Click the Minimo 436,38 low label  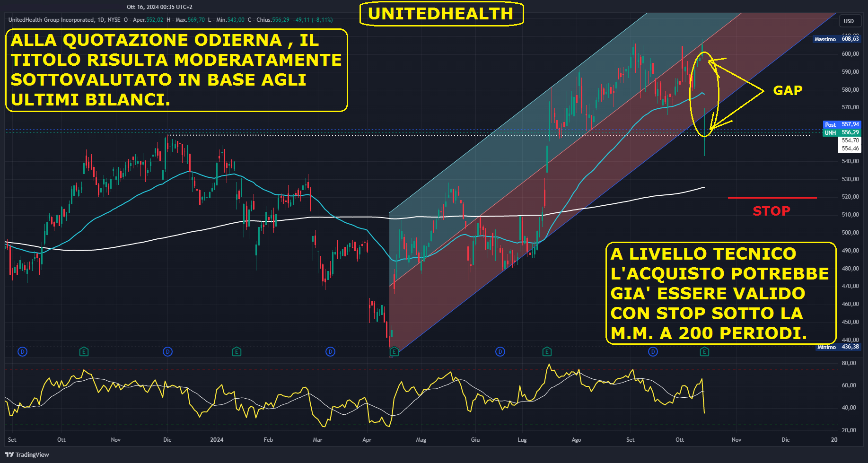[x=839, y=347]
